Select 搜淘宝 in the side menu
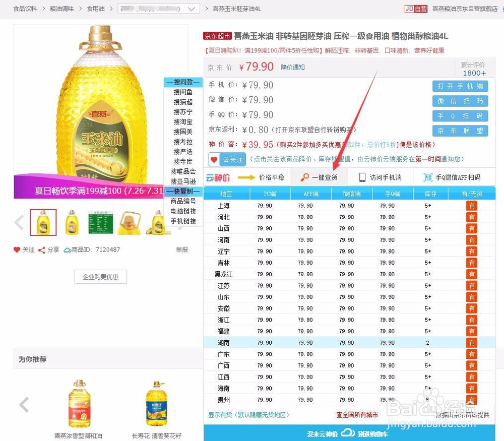This screenshot has width=504, height=441. 183,122
